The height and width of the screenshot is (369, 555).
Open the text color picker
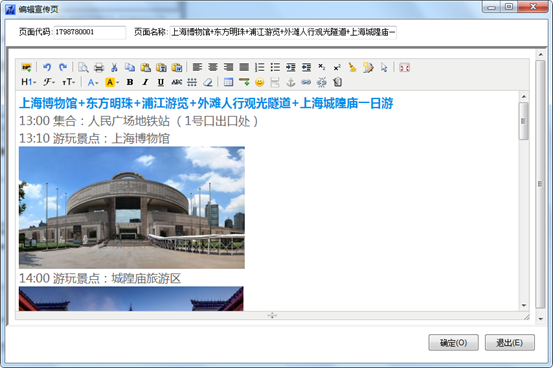93,82
